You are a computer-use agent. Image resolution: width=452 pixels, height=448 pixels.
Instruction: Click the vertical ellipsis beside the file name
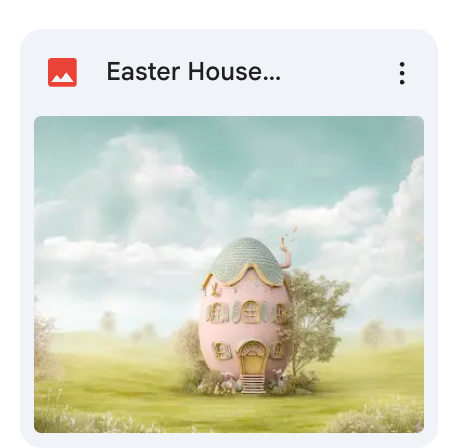[x=402, y=73]
